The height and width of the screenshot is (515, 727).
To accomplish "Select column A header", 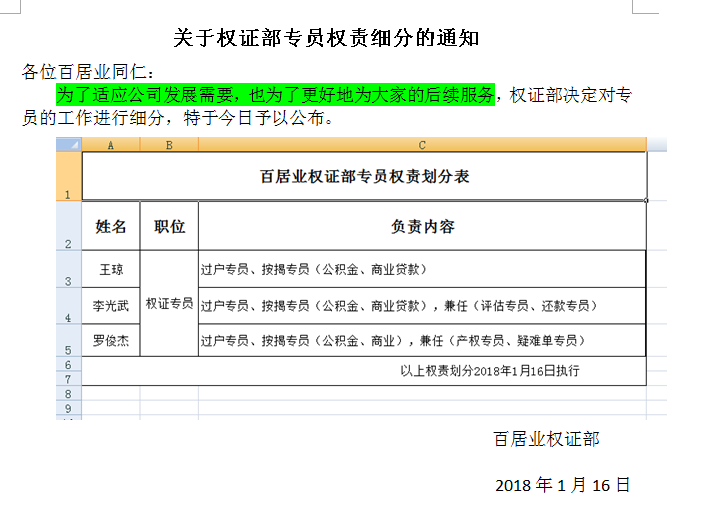I will (110, 145).
